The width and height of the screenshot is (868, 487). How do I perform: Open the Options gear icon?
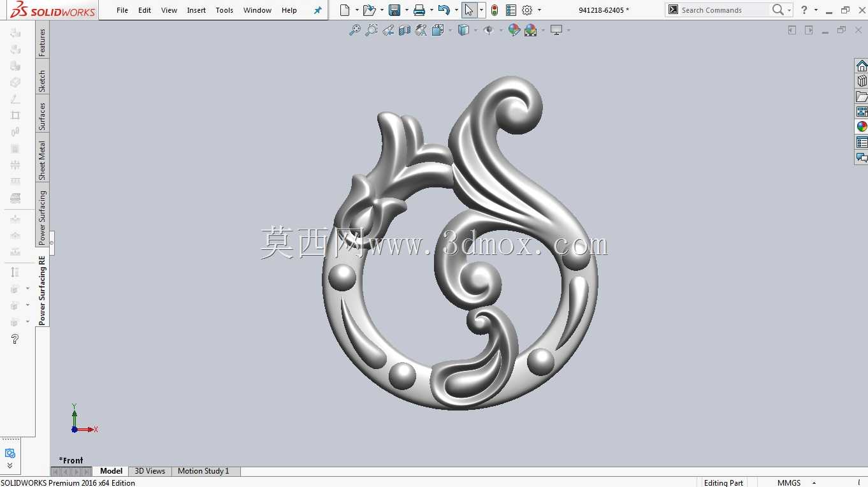click(527, 10)
